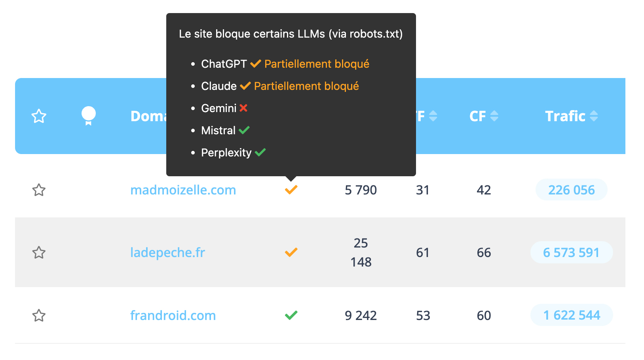Click orange LLM checkmark for ladepeche.fr
This screenshot has width=644, height=360.
point(291,253)
